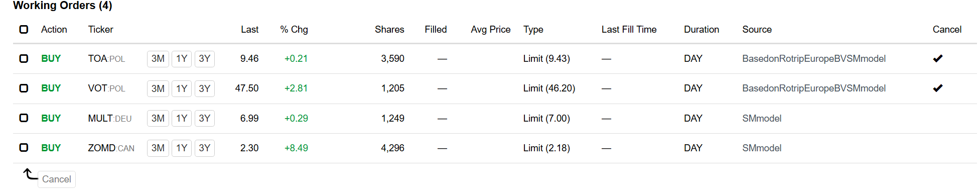View the 1Y chart for ZOMD
This screenshot has height=195, width=980.
tap(182, 148)
